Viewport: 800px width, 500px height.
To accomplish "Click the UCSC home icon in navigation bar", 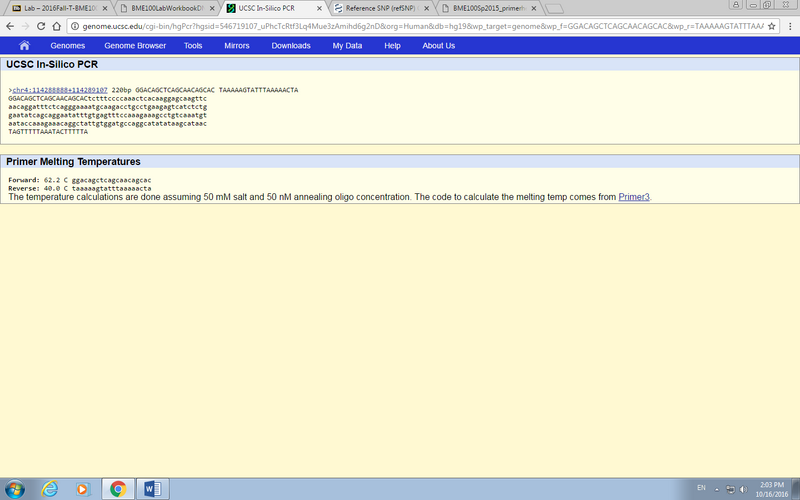I will pos(24,45).
